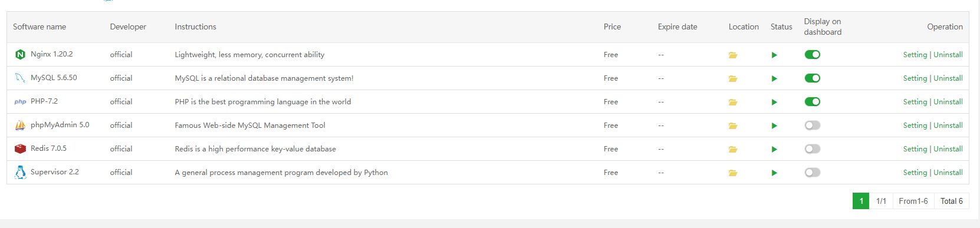This screenshot has height=228, width=980.
Task: Disable Nginx display on dashboard toggle
Action: (x=812, y=54)
